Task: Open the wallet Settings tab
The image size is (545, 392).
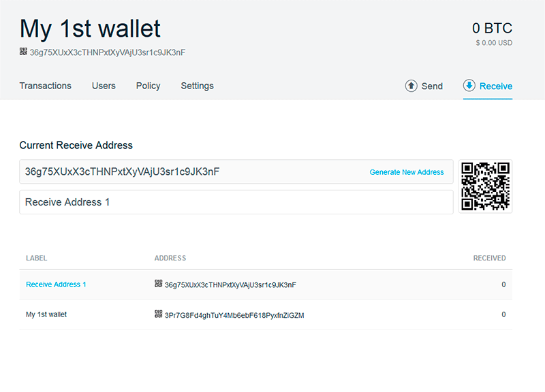Action: (197, 86)
